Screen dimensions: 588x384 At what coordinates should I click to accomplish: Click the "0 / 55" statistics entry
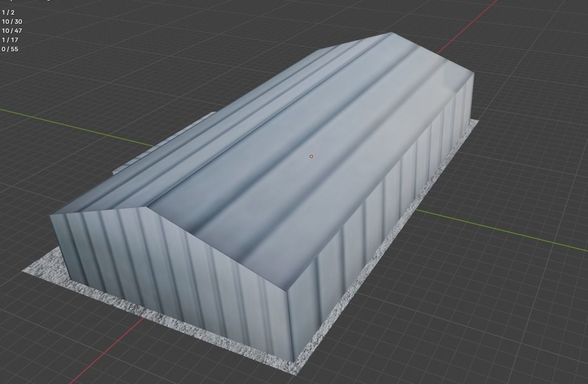click(x=10, y=49)
